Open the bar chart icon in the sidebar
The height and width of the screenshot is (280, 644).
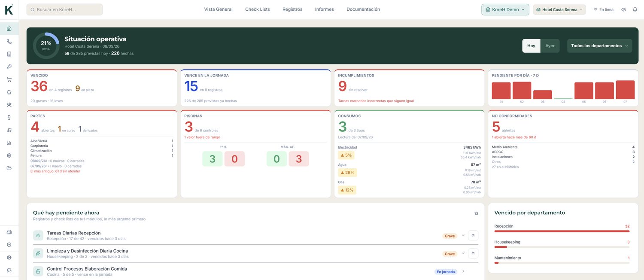[x=9, y=143]
